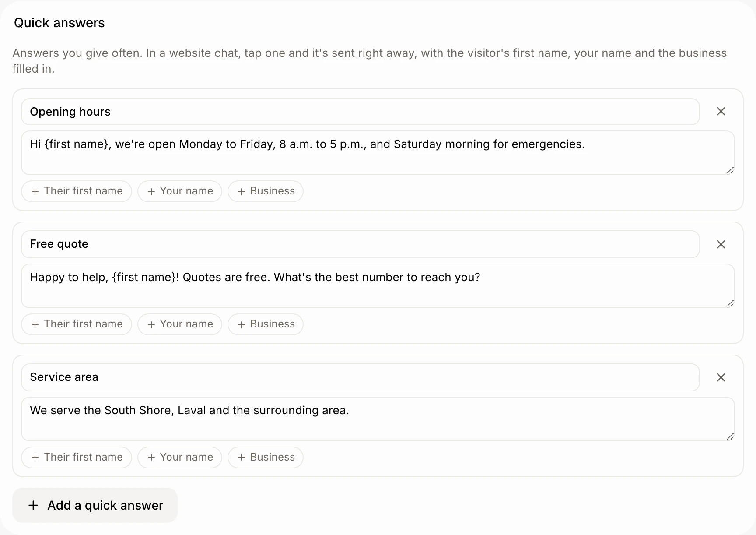Add Their first name to Service area
Screen dimensions: 756x535
tap(77, 458)
